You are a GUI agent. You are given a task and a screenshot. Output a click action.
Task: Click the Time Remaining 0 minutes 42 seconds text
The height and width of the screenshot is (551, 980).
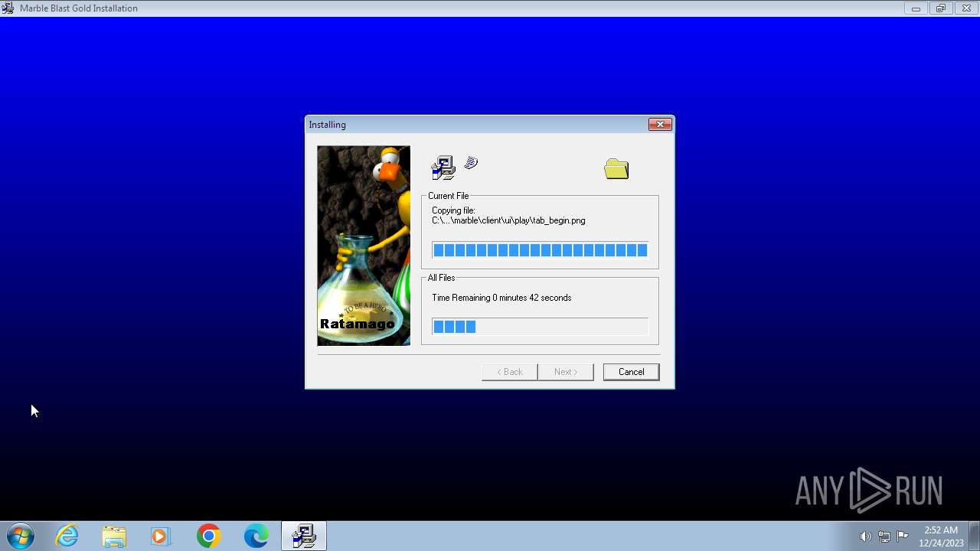(x=501, y=298)
